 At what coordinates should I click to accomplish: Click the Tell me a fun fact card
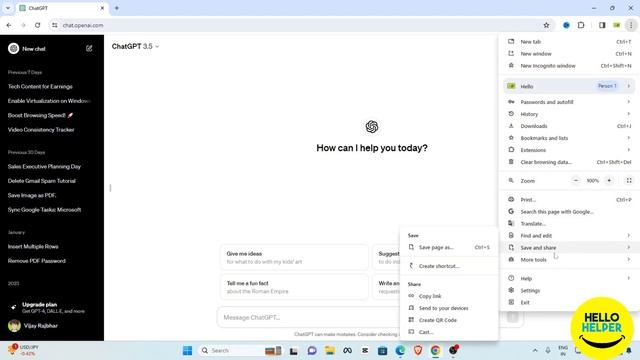coord(294,287)
